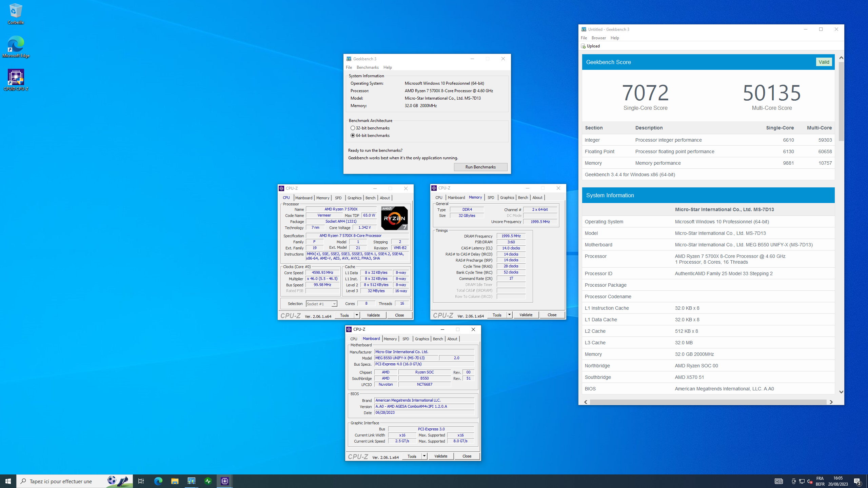Viewport: 868px width, 488px height.
Task: Expand Tools dropdown arrow in Memory tab window
Action: tap(509, 315)
